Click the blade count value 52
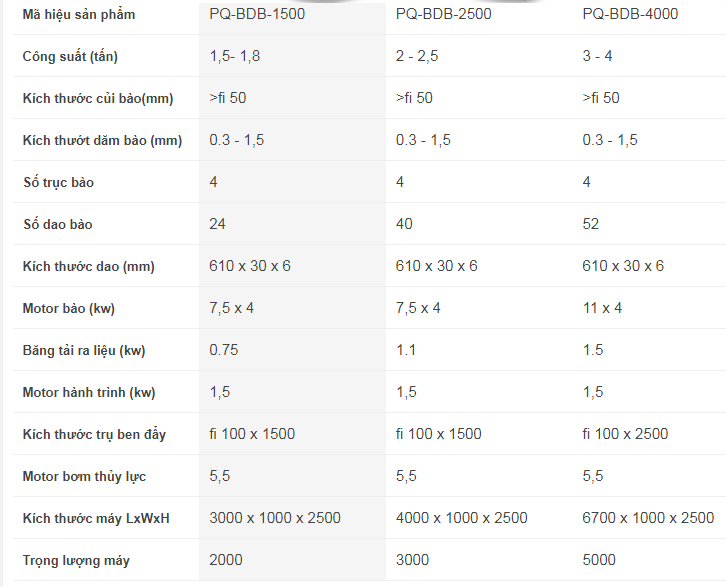Image resolution: width=726 pixels, height=587 pixels. pos(591,224)
